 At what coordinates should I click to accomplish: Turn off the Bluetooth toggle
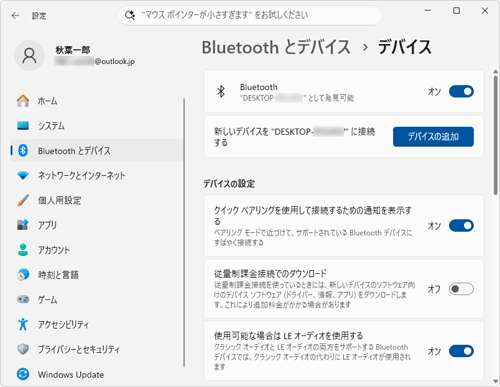461,91
